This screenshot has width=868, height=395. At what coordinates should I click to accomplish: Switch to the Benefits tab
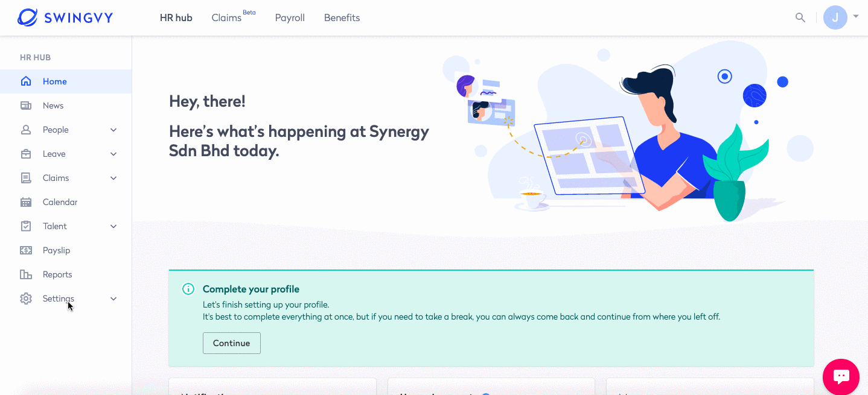point(342,17)
